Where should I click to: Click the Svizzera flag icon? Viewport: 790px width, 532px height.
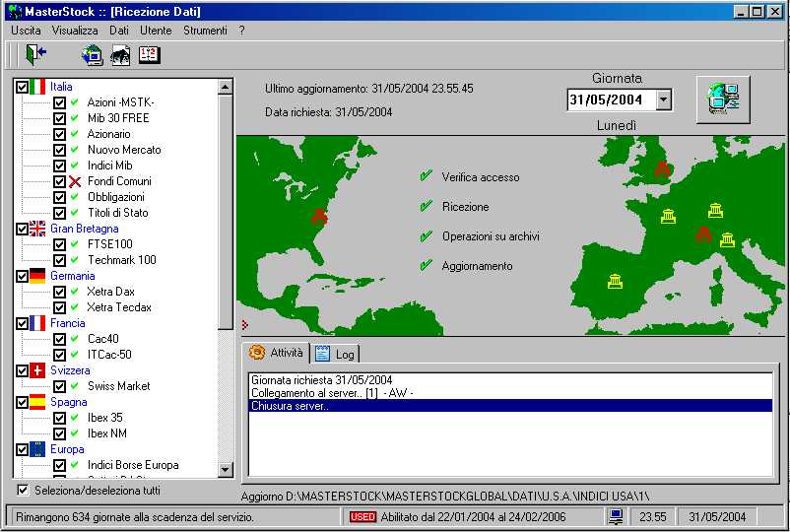tap(37, 370)
